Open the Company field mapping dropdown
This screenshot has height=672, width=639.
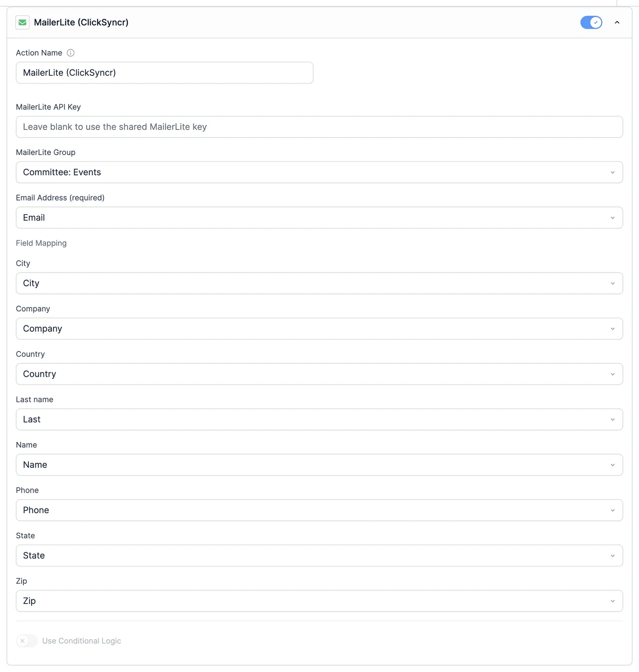click(x=319, y=329)
